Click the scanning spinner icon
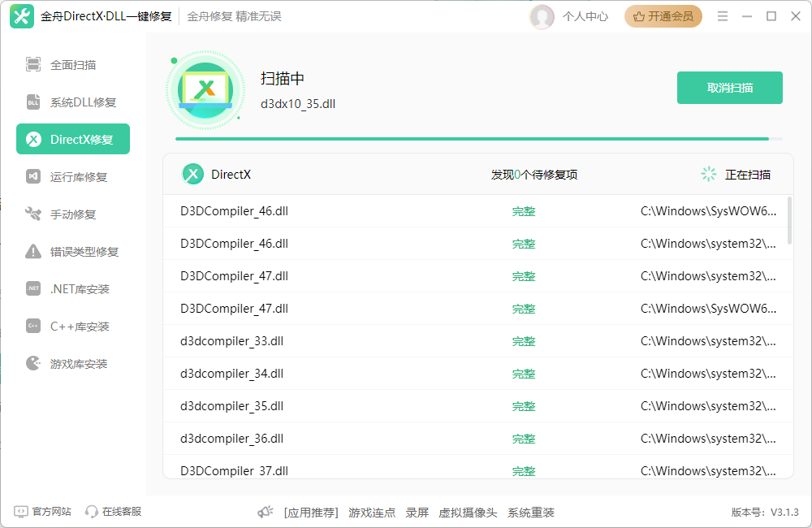 [x=708, y=174]
